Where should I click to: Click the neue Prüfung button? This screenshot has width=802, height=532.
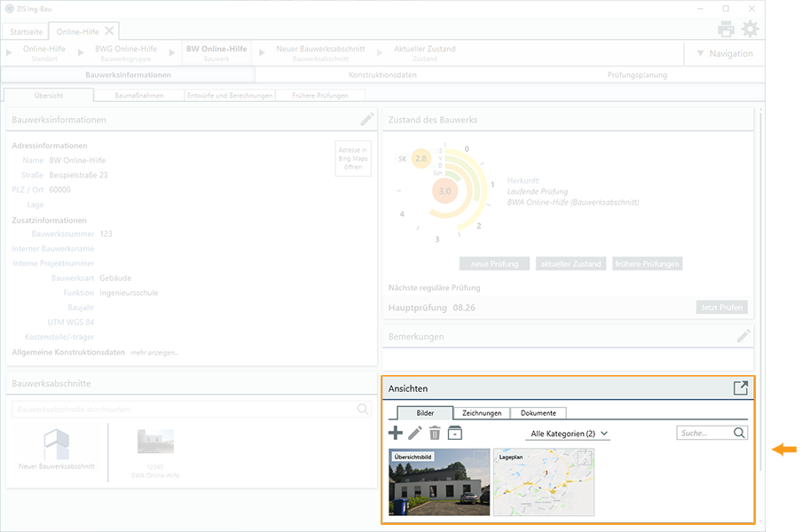(x=494, y=263)
